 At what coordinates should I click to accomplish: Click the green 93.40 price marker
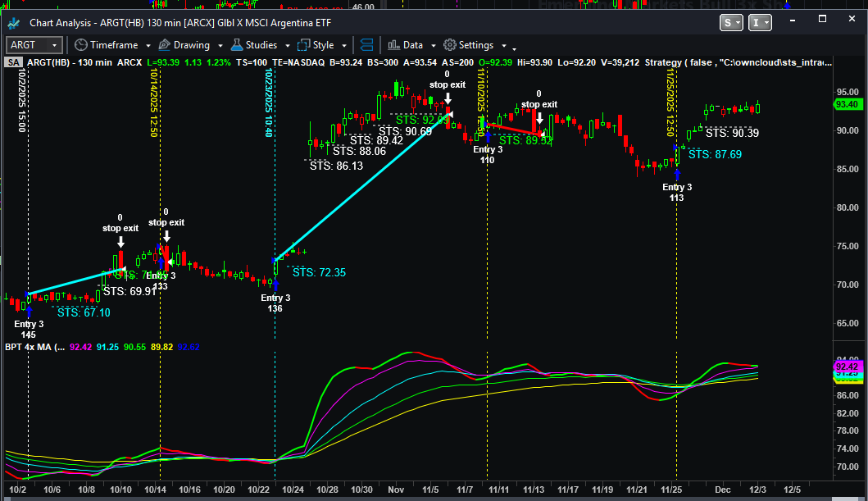pyautogui.click(x=845, y=104)
